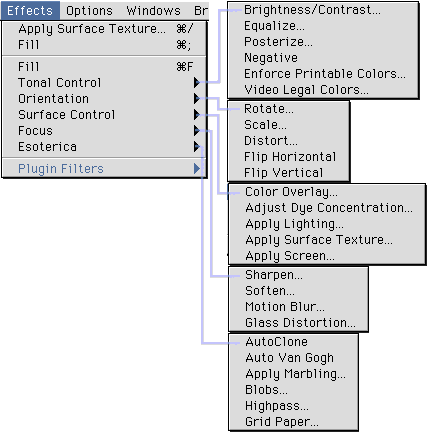
Task: Choose Apply Lighting... in Surface Control
Action: click(294, 224)
